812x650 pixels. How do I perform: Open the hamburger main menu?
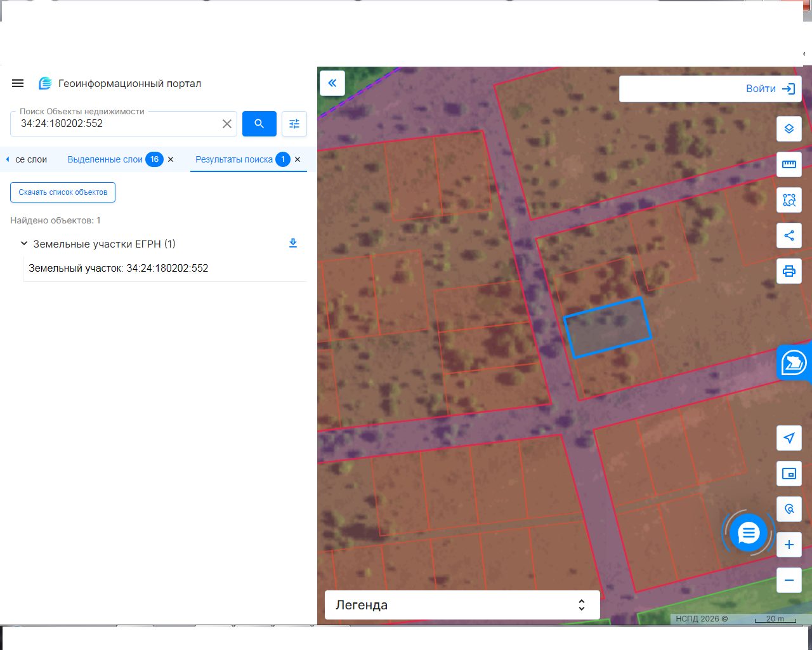pyautogui.click(x=18, y=83)
